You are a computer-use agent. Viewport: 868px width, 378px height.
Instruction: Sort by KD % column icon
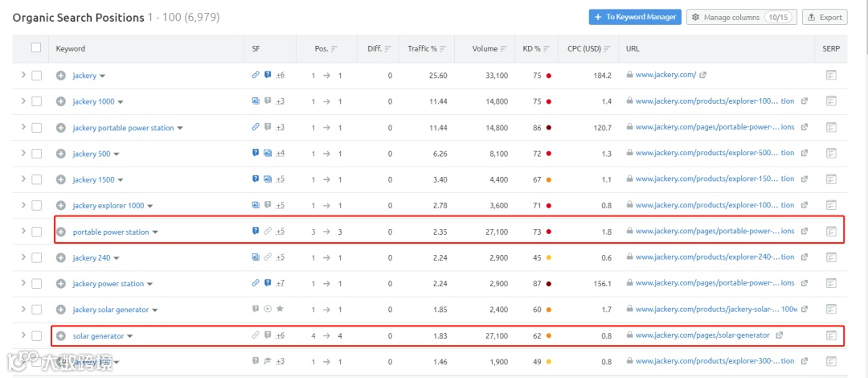[x=547, y=49]
